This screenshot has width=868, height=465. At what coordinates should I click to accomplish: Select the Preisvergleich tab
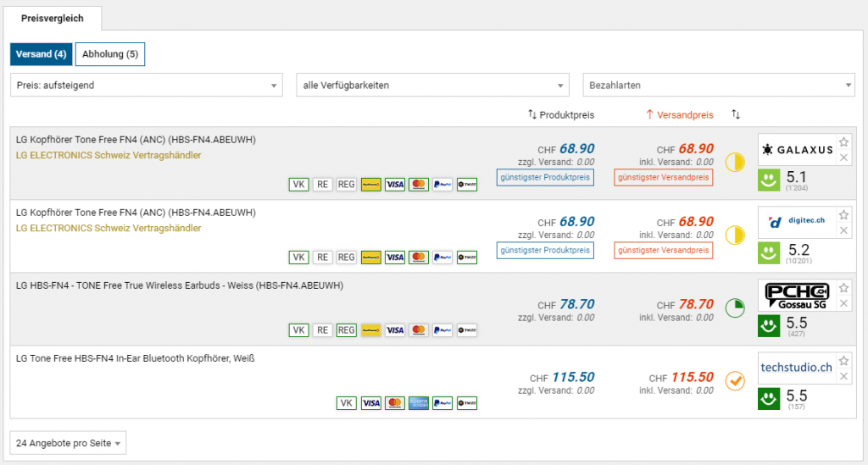(x=56, y=17)
